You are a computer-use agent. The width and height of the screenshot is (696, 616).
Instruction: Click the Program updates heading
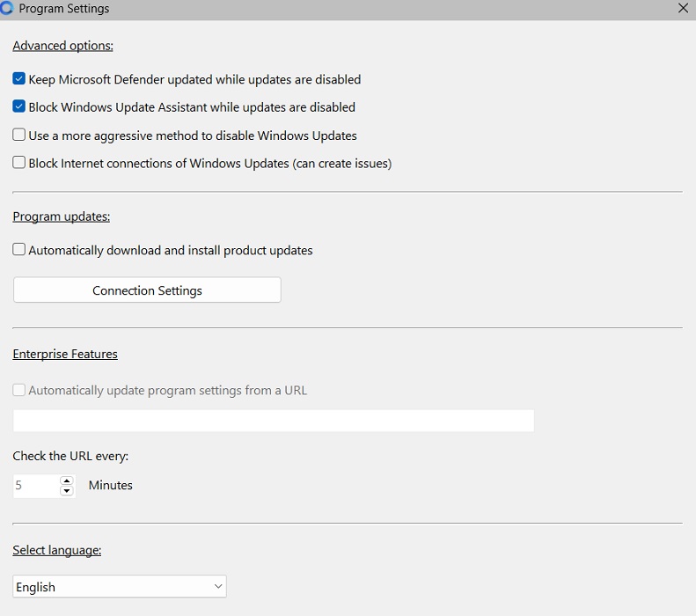pos(62,216)
